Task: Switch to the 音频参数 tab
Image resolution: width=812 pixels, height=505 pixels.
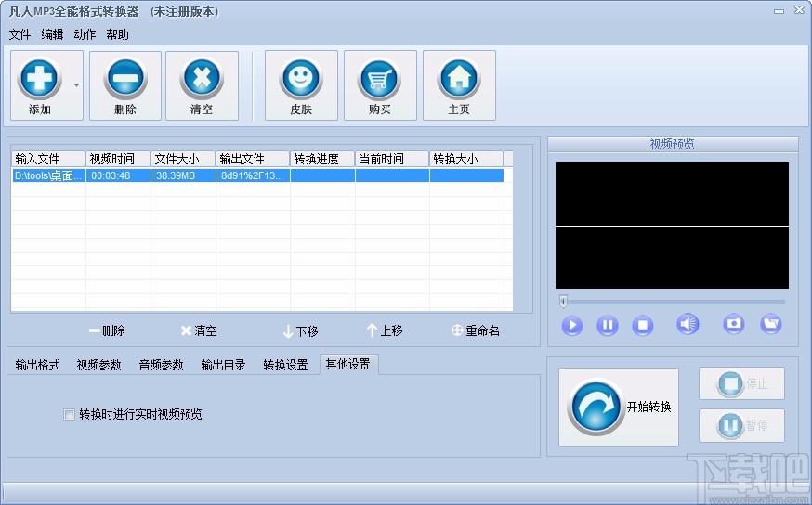Action: [161, 365]
